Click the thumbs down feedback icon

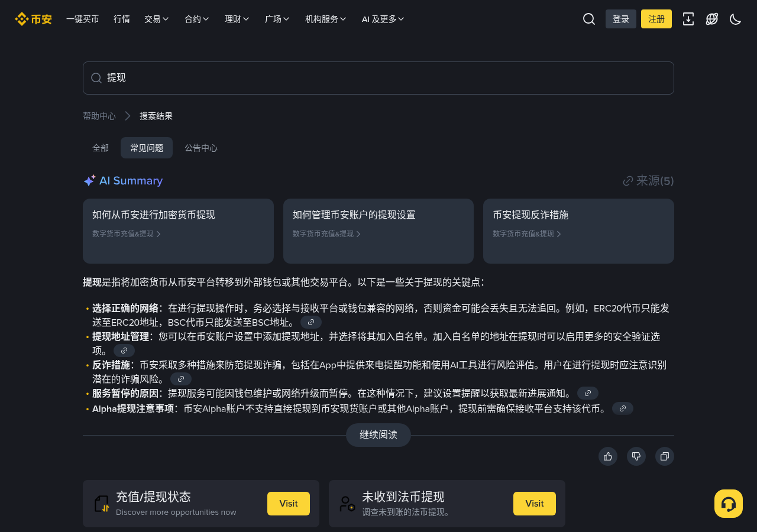click(x=636, y=456)
